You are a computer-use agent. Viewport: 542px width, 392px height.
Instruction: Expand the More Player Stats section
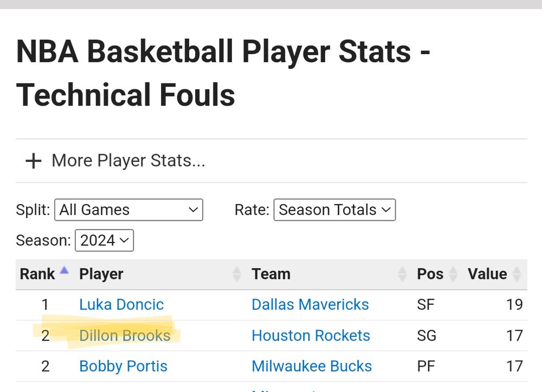(x=128, y=161)
